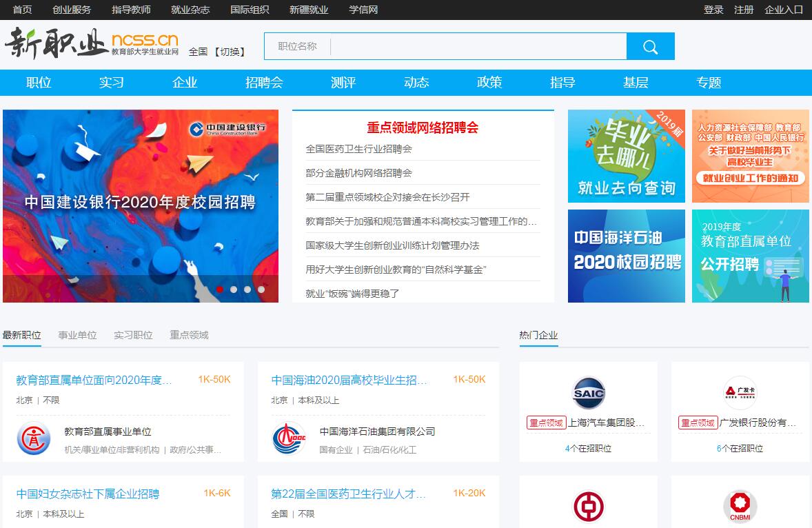The height and width of the screenshot is (528, 812).
Task: Select the first carousel indicator dot
Action: (220, 290)
